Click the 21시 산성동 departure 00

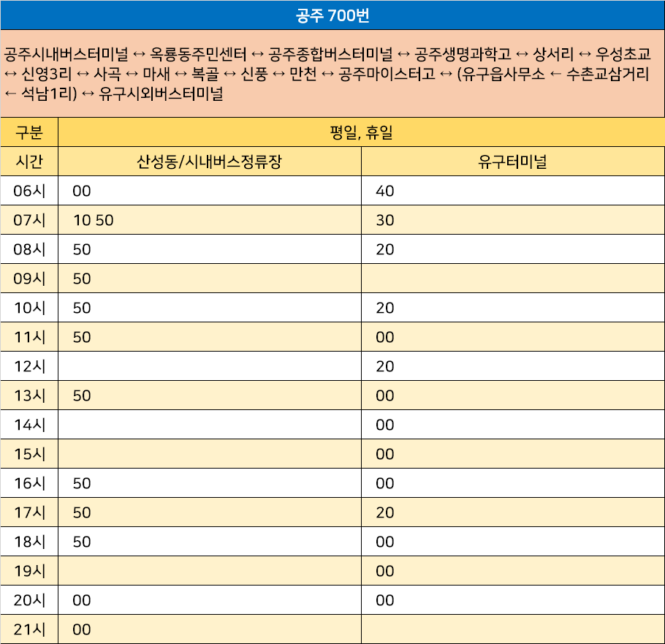tap(81, 630)
